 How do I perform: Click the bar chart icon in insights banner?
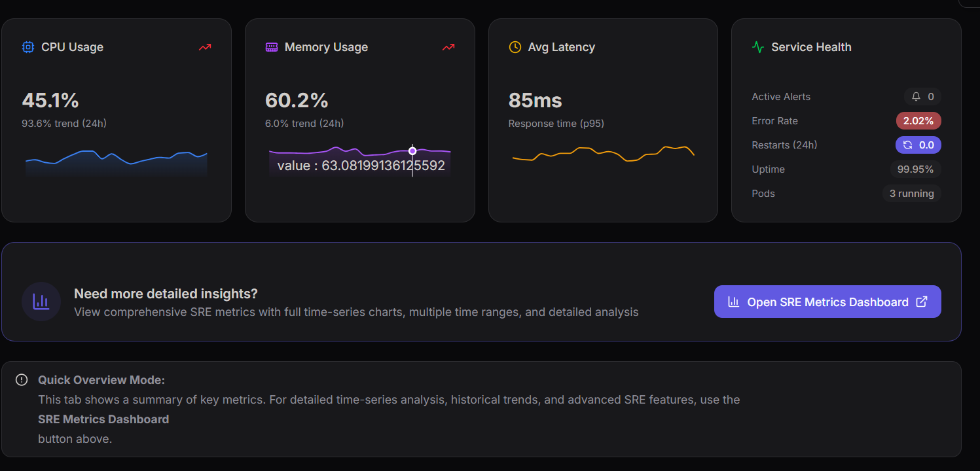pyautogui.click(x=41, y=301)
